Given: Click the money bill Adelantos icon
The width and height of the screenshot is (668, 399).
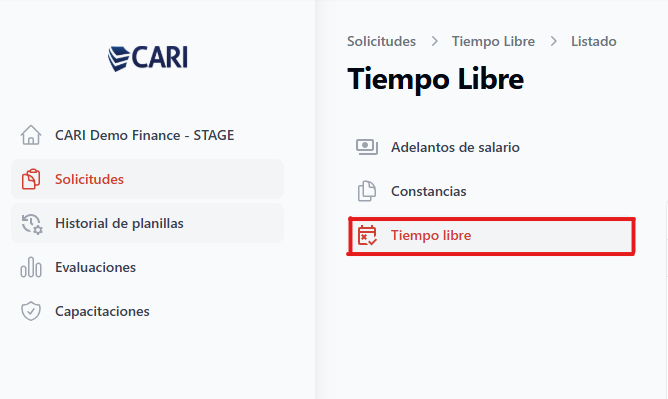Looking at the screenshot, I should click(367, 147).
